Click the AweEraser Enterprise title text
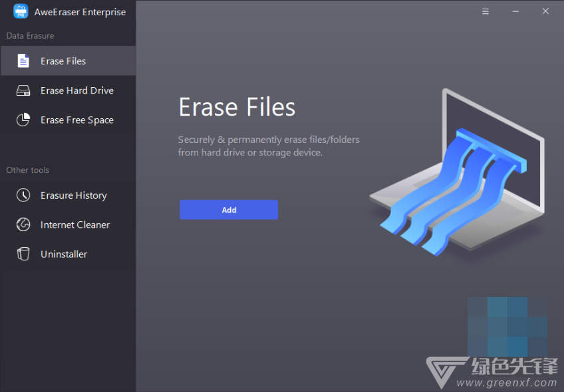564x392 pixels. tap(80, 12)
